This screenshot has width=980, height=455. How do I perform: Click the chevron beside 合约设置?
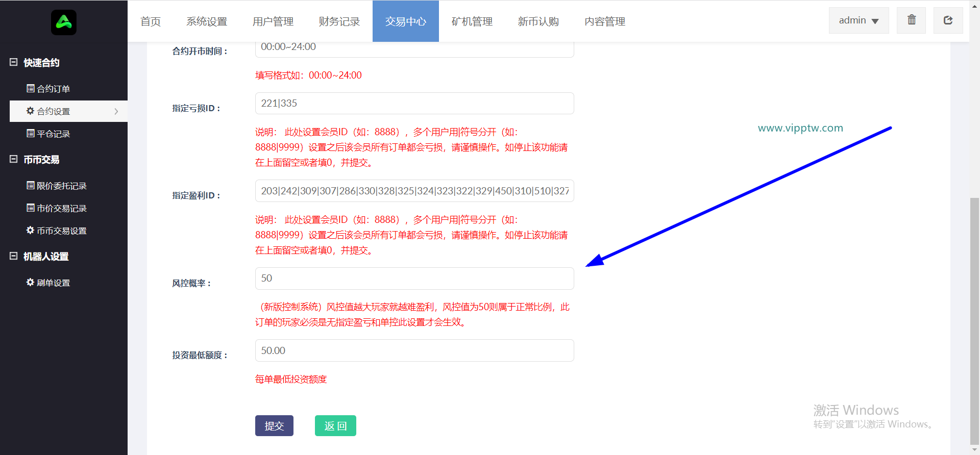pyautogui.click(x=116, y=111)
